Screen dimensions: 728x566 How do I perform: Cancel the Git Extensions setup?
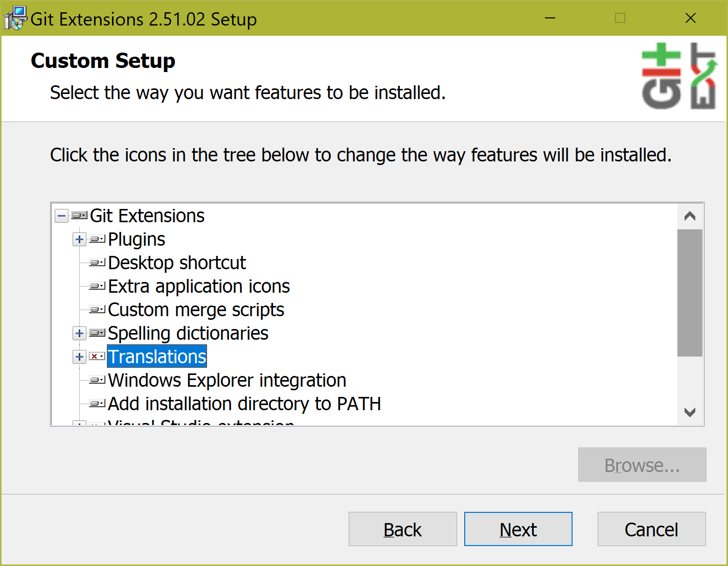tap(651, 529)
